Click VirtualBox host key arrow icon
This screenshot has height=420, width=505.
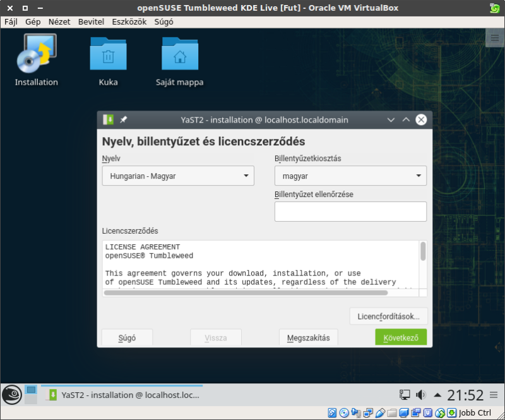pyautogui.click(x=451, y=413)
